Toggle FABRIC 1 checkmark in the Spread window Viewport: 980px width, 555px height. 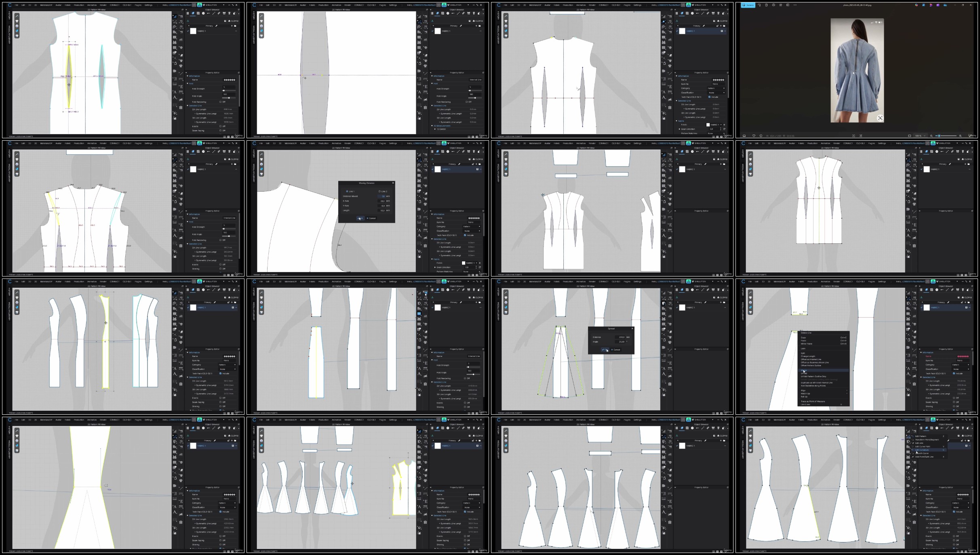point(677,307)
